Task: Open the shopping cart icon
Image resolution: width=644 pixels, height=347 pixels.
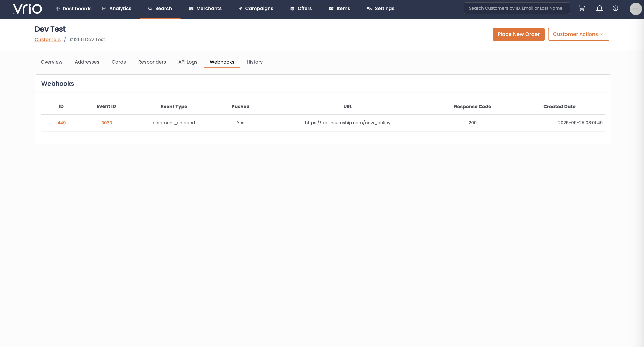Action: pyautogui.click(x=582, y=8)
